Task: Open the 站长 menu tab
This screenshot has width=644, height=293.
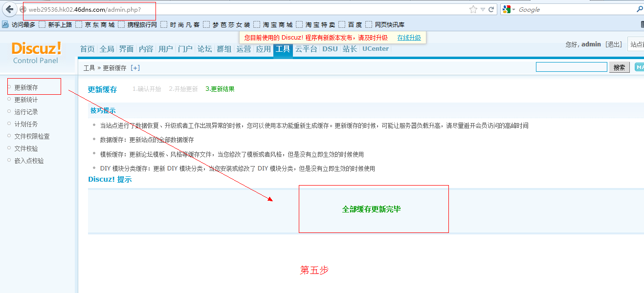Action: coord(350,49)
